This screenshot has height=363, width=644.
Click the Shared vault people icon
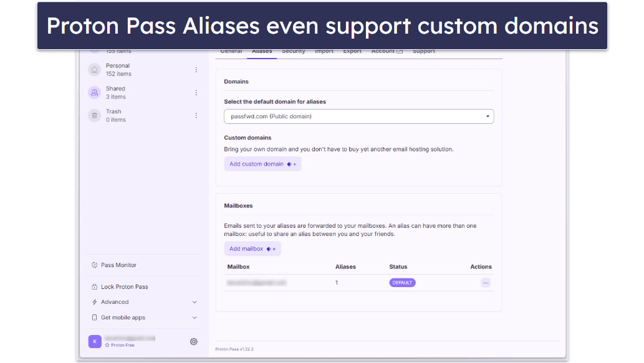95,93
